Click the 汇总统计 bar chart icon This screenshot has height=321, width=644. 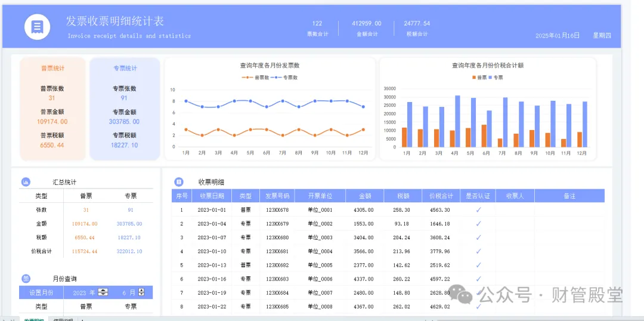click(x=26, y=181)
